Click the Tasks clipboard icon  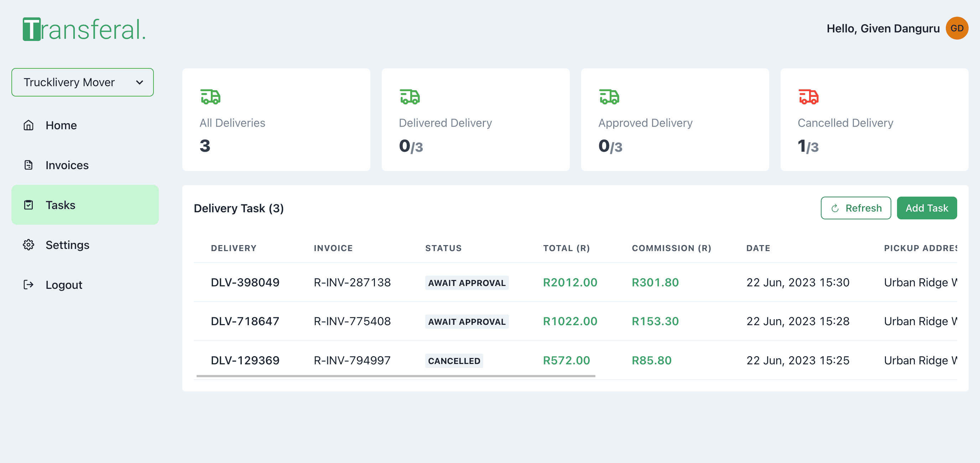pos(28,205)
